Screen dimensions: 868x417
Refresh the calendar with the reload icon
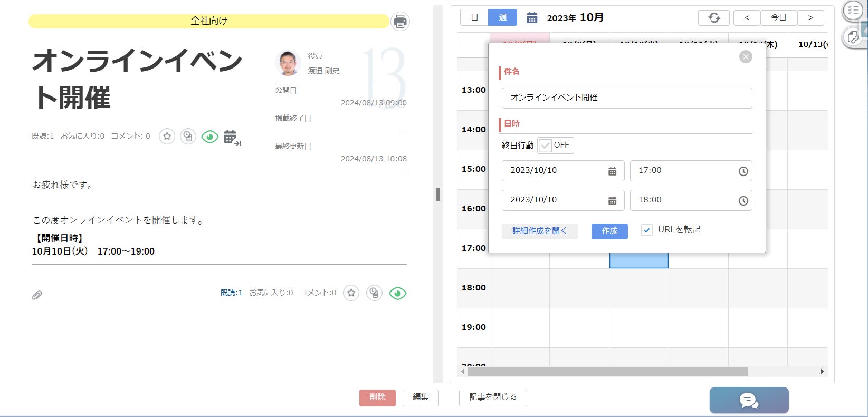coord(714,18)
